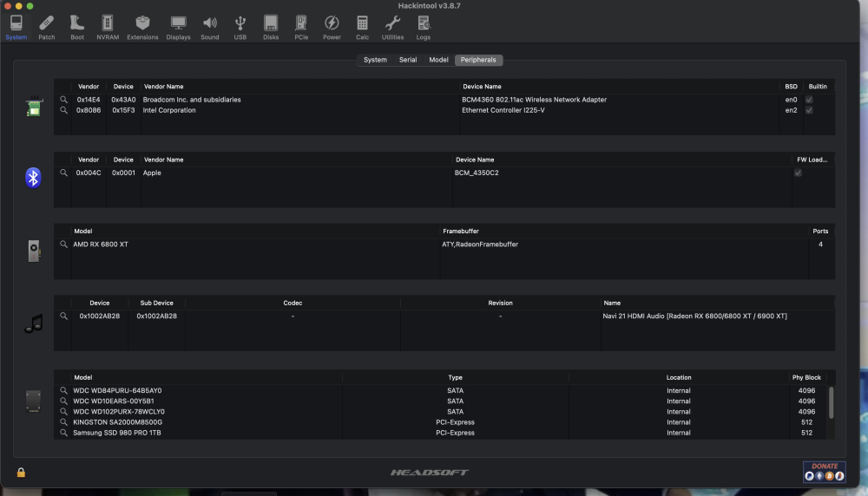Toggle FW Loaded checkbox for BCM_4350C2

coord(799,173)
